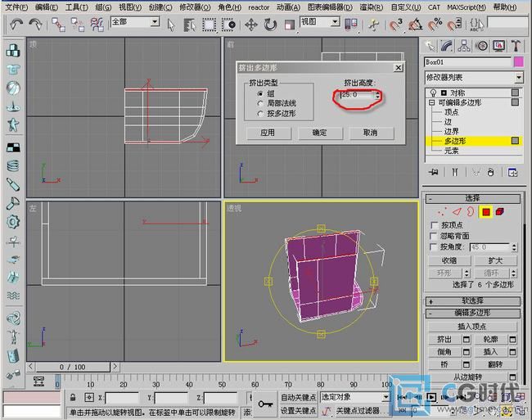Image resolution: width=532 pixels, height=420 pixels.
Task: Enable 按顶点 checkbox
Action: (434, 225)
